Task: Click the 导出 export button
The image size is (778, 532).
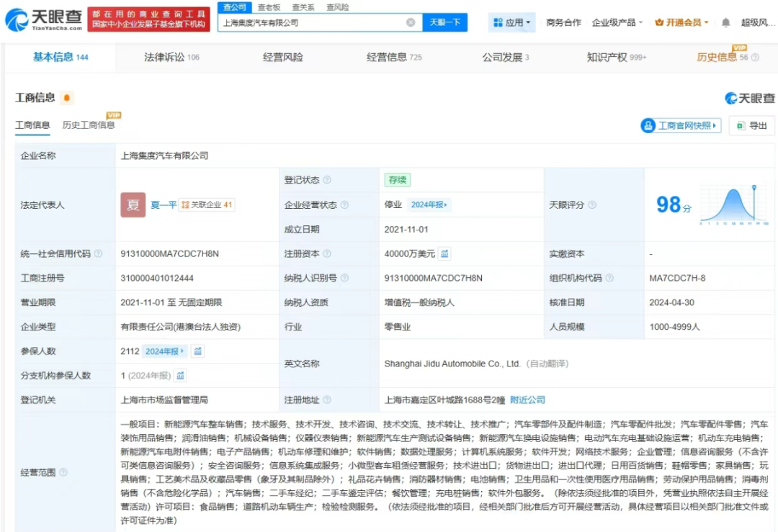Action: point(751,126)
